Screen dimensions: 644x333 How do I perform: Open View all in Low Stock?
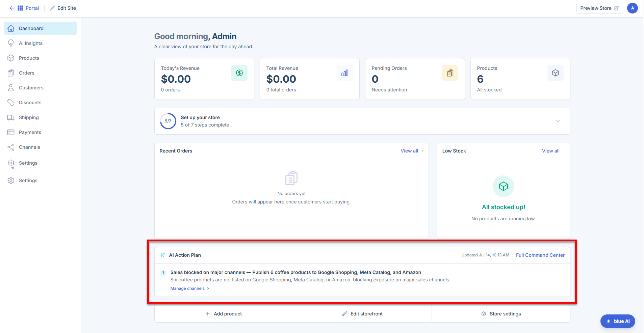point(553,151)
